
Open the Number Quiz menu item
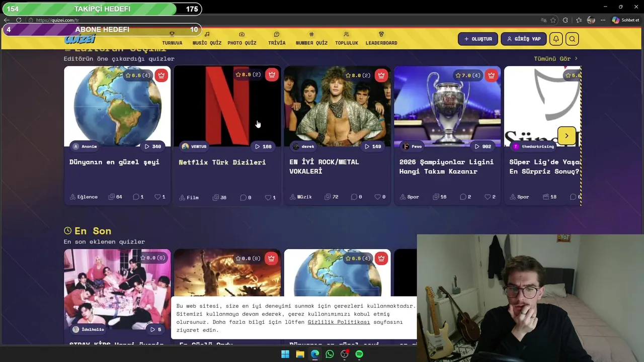pyautogui.click(x=311, y=39)
